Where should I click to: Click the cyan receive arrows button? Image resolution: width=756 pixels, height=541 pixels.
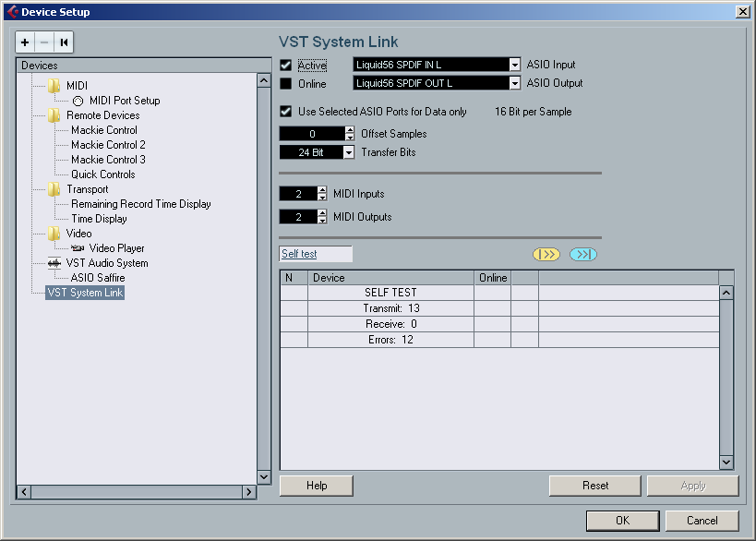[x=583, y=254]
